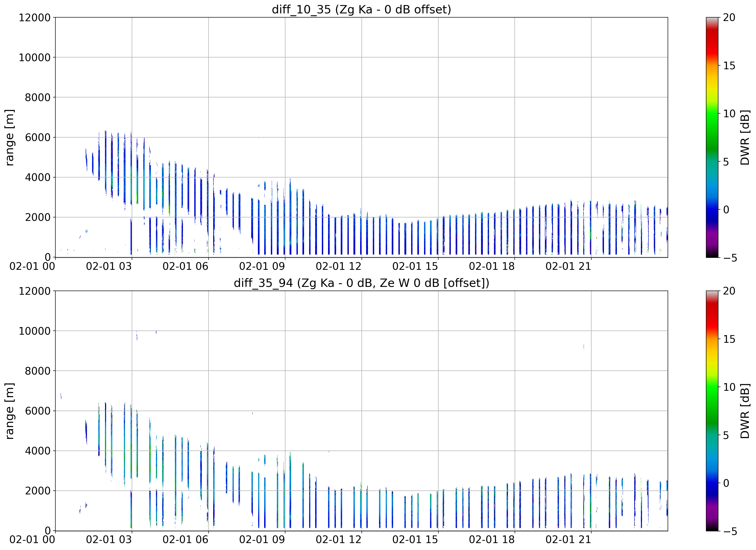Click the 4000 y-tick in the diff_10_35 plot
This screenshot has height=550, width=756.
38,177
